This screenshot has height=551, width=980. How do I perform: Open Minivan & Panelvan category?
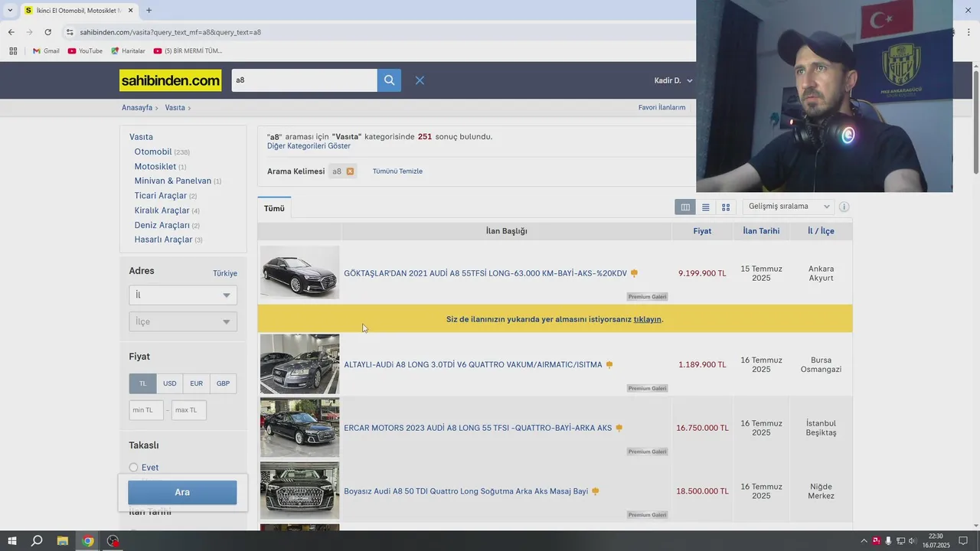tap(173, 181)
